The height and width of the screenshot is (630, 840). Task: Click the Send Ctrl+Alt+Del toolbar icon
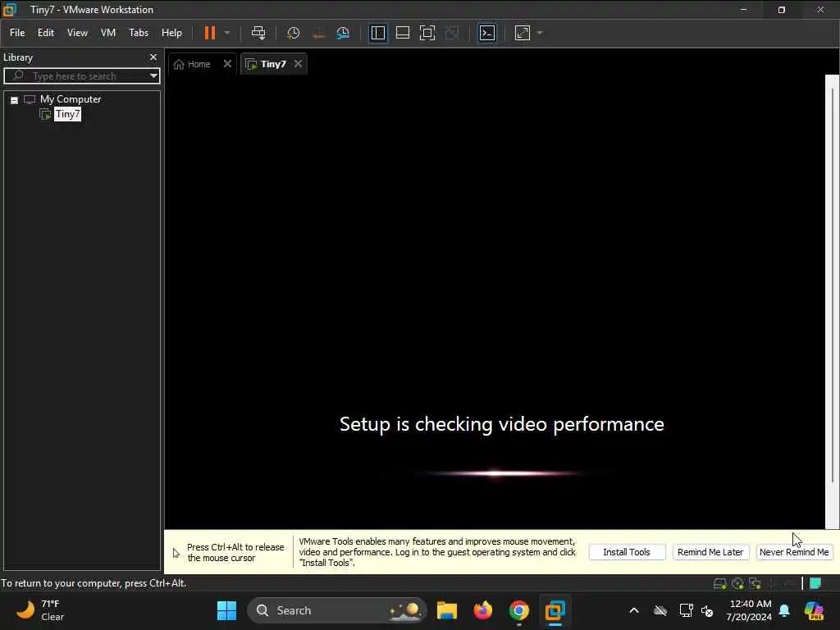pos(258,33)
